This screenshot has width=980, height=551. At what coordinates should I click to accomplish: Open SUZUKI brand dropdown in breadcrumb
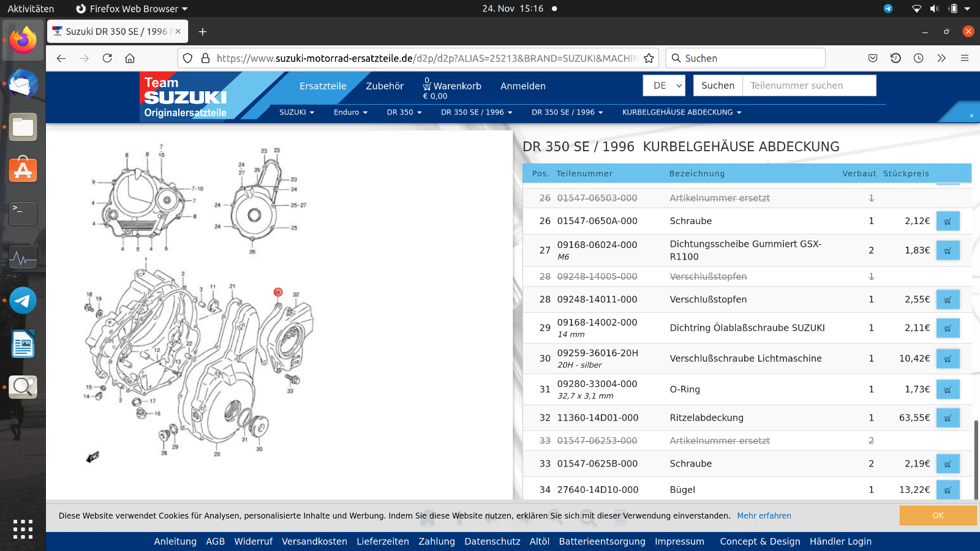click(x=296, y=113)
